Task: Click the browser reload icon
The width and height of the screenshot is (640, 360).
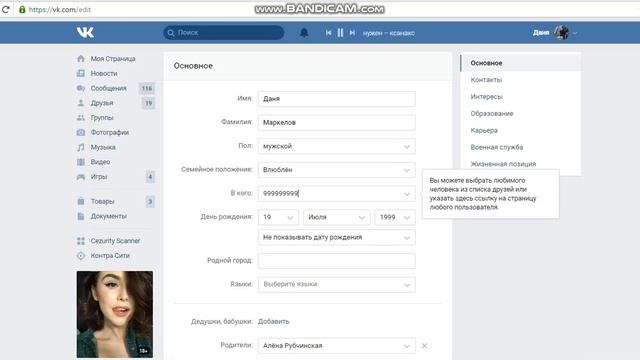Action: (6, 9)
